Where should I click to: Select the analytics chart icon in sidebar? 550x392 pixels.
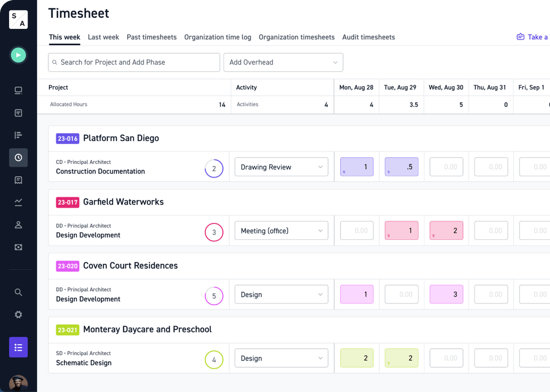coord(18,202)
